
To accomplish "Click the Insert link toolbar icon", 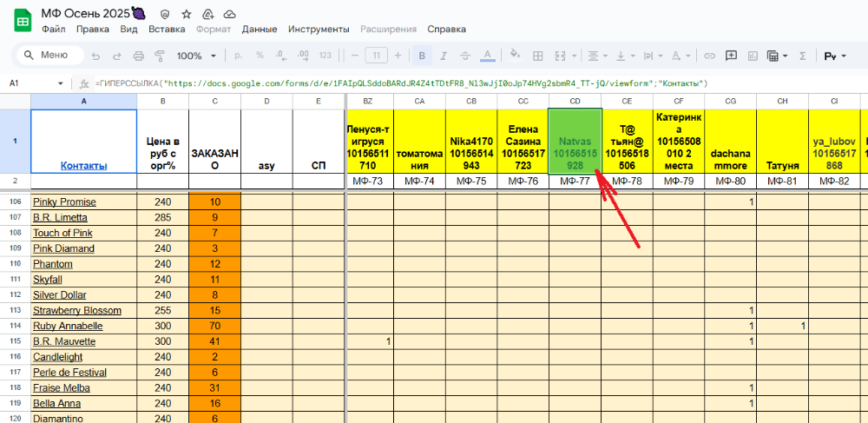I will coord(709,56).
